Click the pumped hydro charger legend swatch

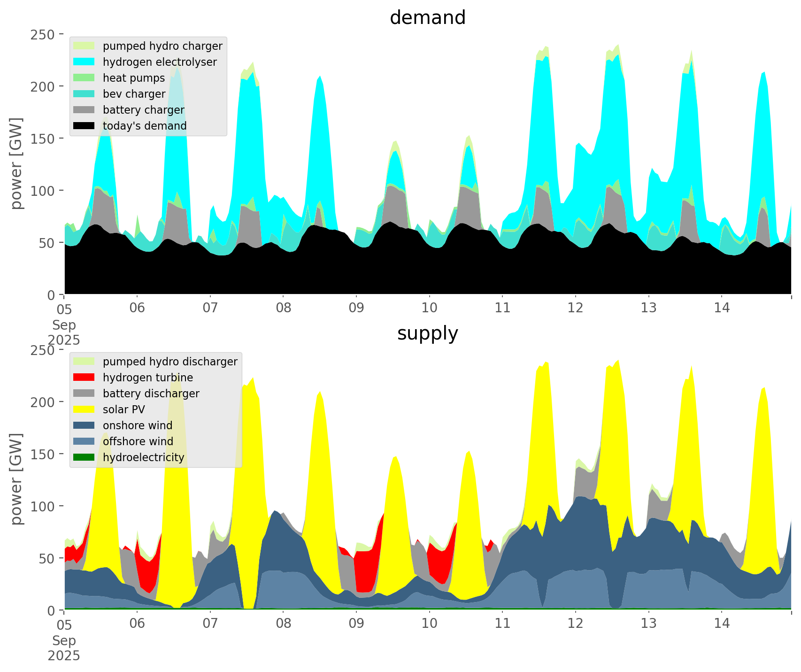84,46
